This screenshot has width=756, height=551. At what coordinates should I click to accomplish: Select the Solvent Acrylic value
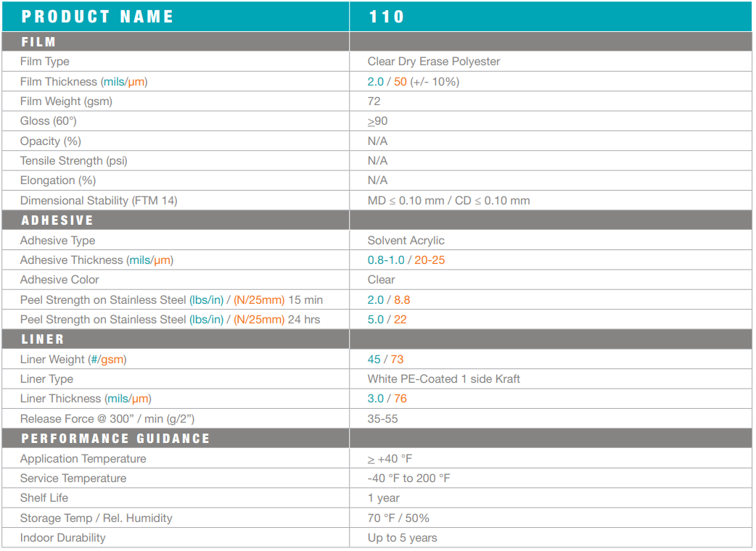tap(406, 241)
